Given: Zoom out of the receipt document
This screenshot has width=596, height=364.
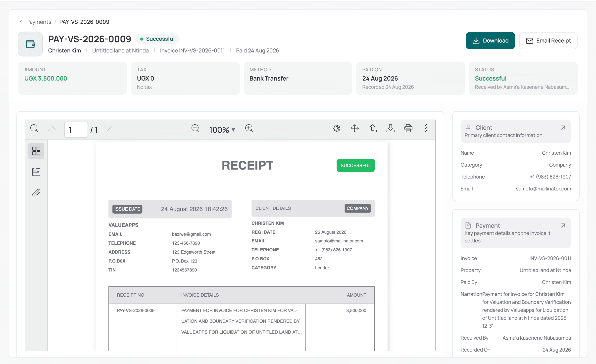Looking at the screenshot, I should 195,129.
